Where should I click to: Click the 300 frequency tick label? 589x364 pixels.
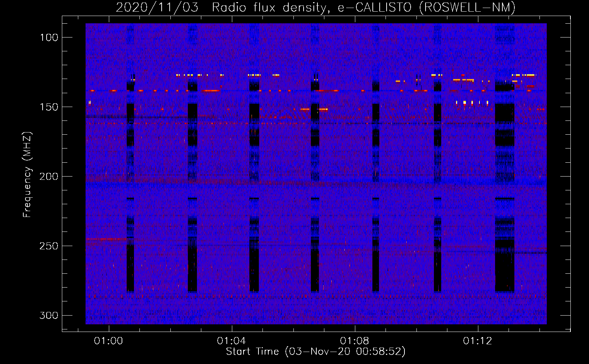[x=49, y=315]
